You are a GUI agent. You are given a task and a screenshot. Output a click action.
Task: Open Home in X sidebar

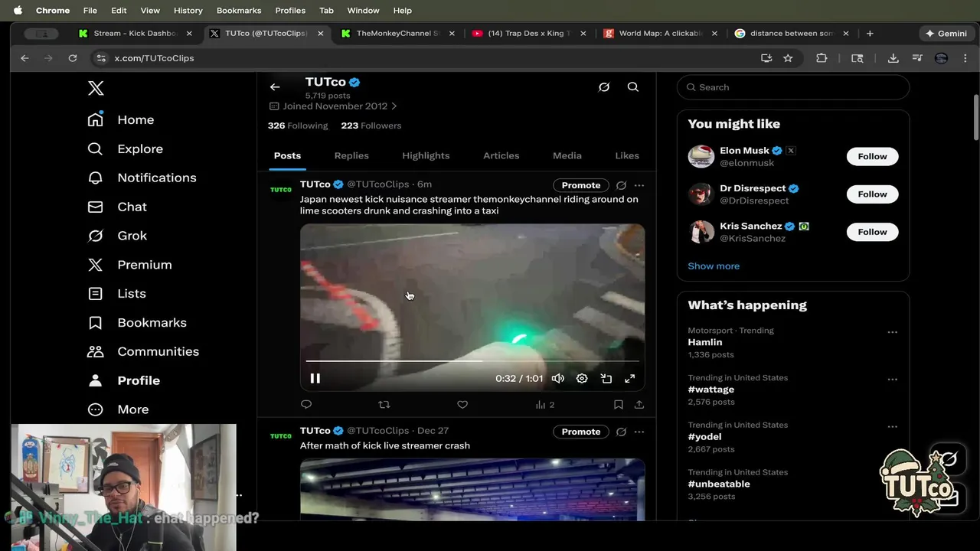coord(121,119)
